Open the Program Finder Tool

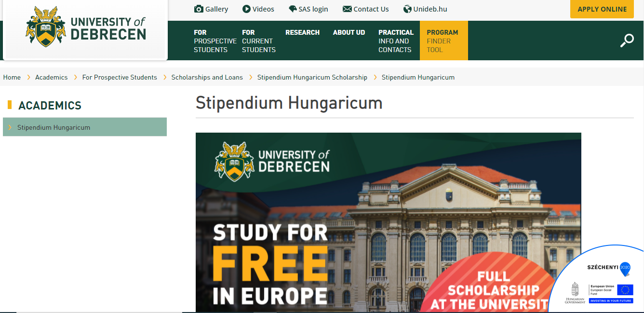(x=443, y=41)
